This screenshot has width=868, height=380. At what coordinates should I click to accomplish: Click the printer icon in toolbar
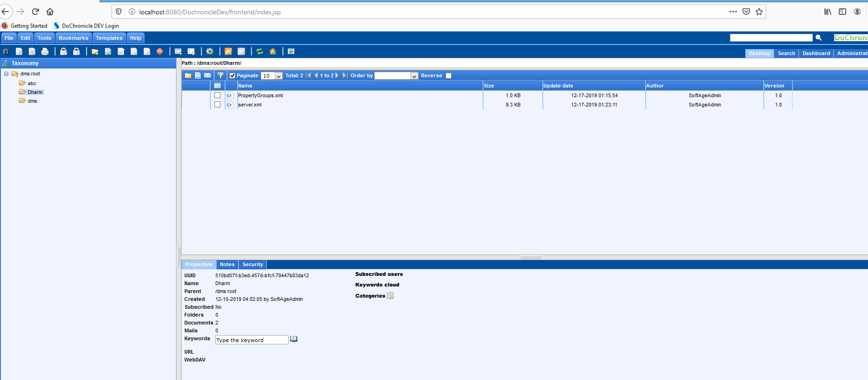coord(45,51)
